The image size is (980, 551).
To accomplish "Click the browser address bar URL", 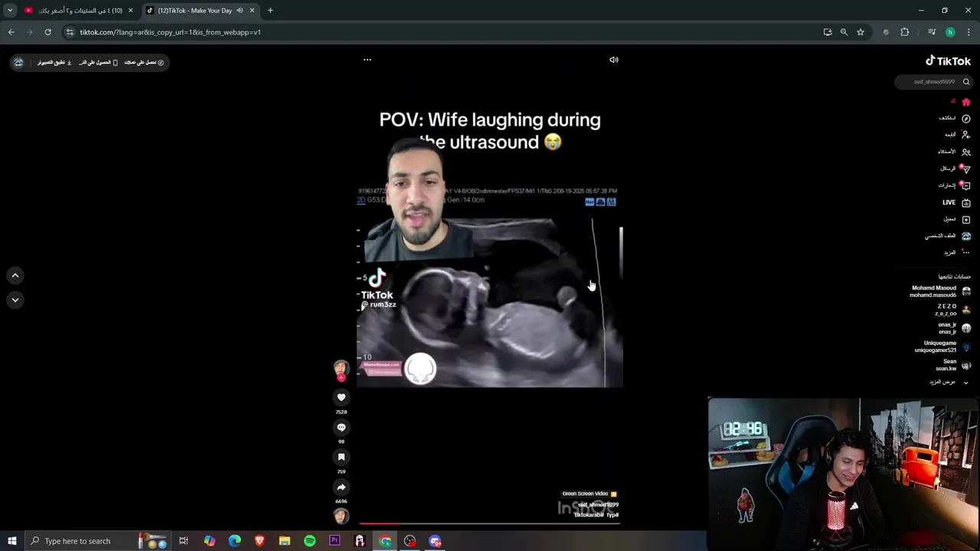I will click(171, 32).
